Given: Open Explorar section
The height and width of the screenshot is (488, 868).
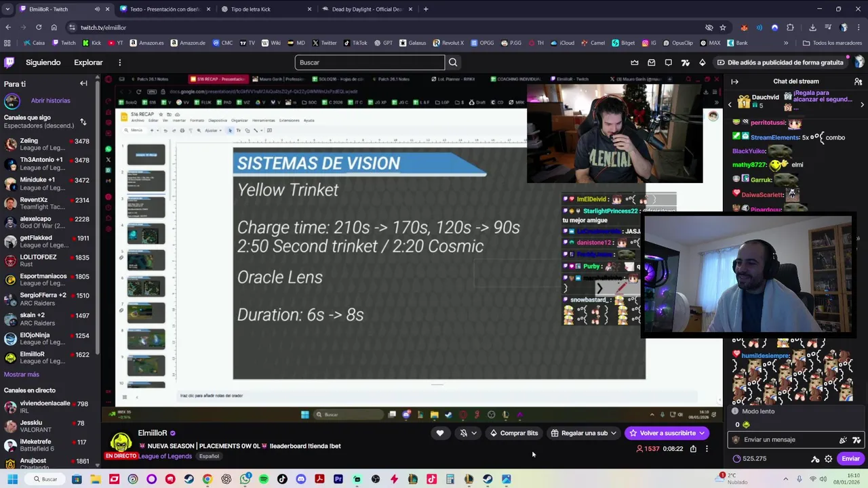Looking at the screenshot, I should pos(88,62).
